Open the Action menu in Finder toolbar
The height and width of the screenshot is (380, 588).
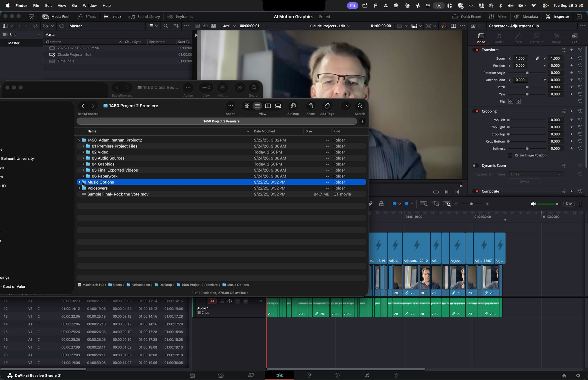click(230, 106)
